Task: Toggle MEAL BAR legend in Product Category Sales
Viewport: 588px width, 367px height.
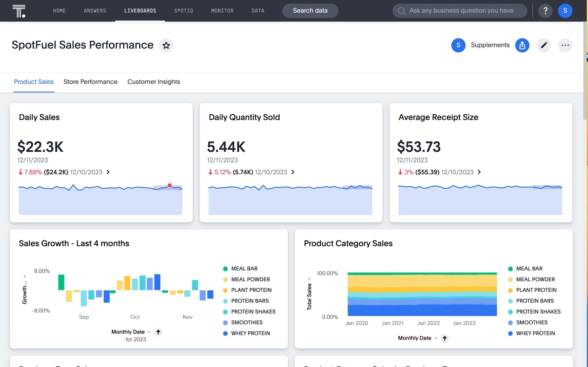Action: click(x=525, y=269)
